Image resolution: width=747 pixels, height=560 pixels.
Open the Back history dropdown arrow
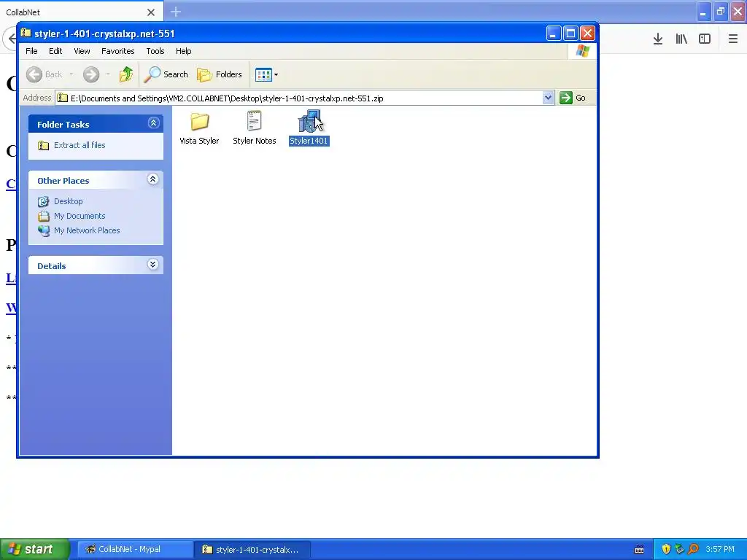71,74
